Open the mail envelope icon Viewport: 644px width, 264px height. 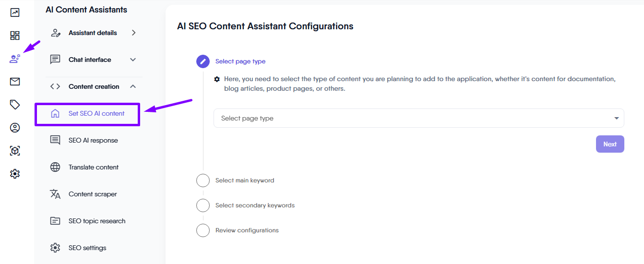[x=15, y=82]
